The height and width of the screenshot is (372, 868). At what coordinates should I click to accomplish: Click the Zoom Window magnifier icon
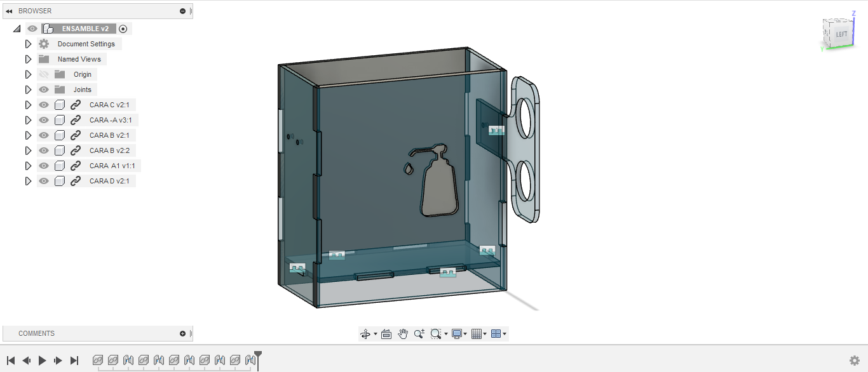[x=435, y=334]
